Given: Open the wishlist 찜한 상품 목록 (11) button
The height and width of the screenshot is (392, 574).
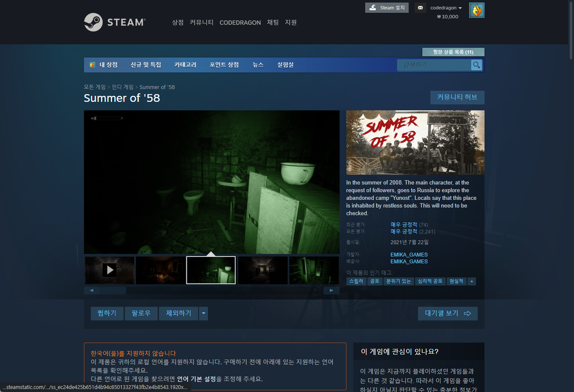Looking at the screenshot, I should pyautogui.click(x=453, y=52).
